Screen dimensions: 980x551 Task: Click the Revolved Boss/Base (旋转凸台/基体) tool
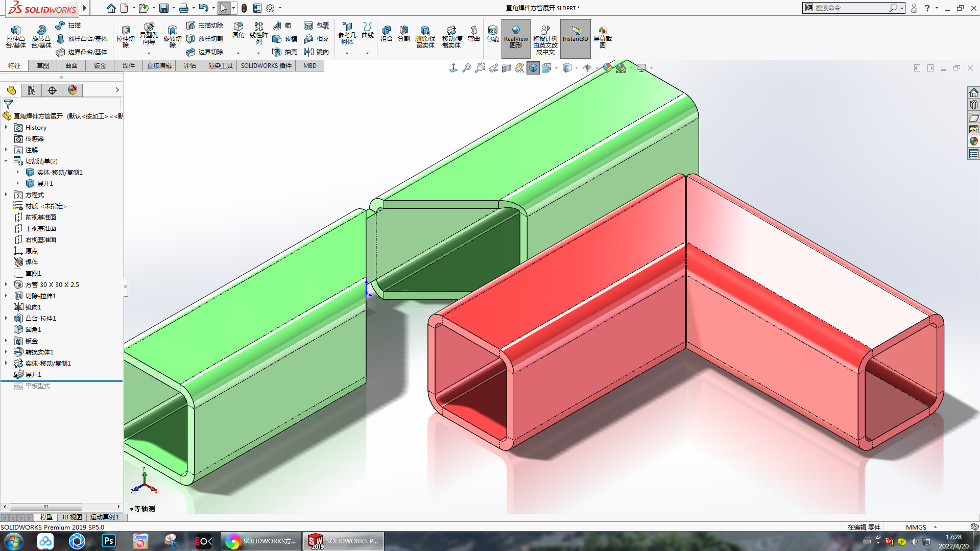tap(41, 37)
